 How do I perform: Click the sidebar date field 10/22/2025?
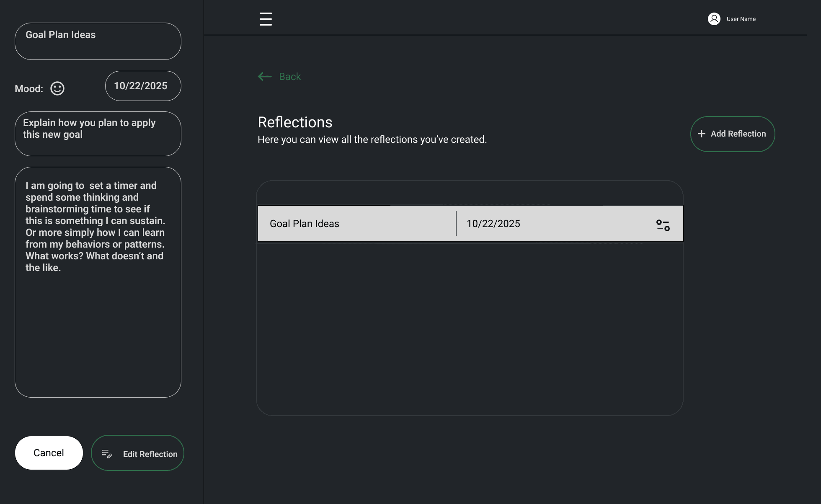point(143,86)
